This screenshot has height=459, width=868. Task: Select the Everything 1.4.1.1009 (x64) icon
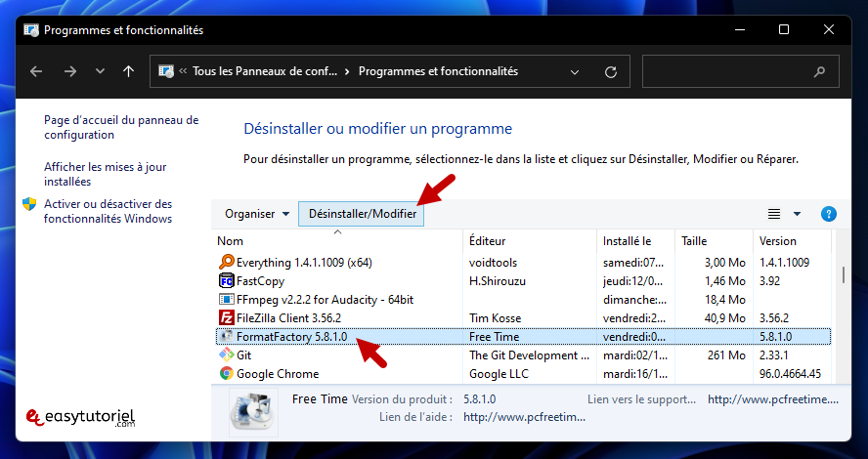[227, 262]
